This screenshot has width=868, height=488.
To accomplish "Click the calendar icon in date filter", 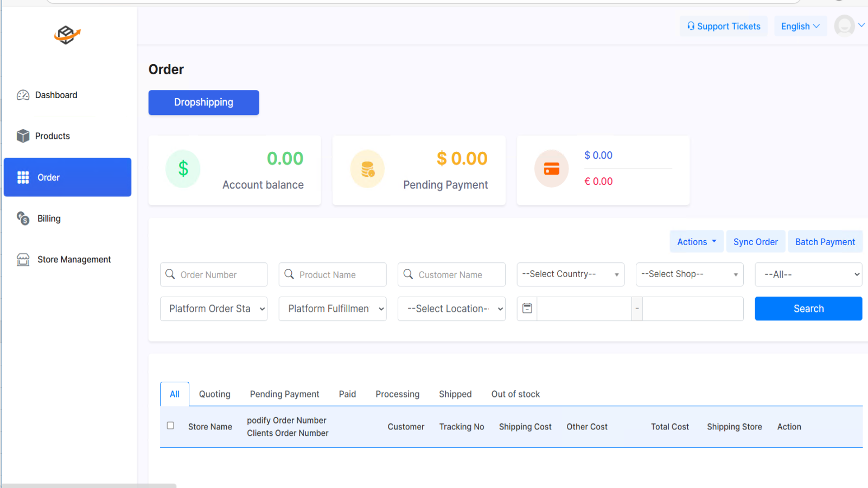I will [527, 309].
